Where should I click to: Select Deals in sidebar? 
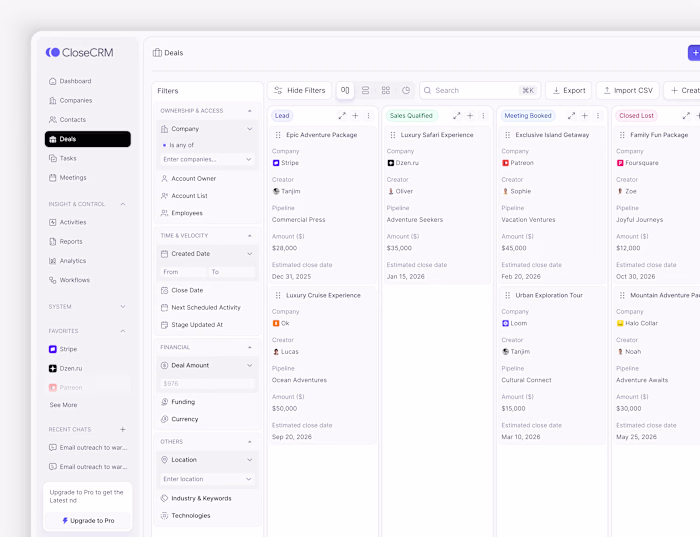click(x=88, y=139)
